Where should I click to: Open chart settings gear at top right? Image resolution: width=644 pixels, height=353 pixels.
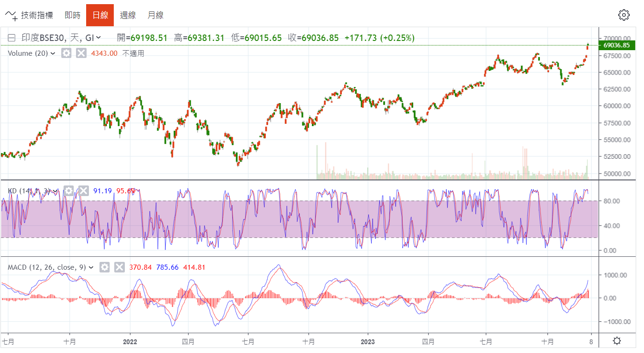(623, 15)
